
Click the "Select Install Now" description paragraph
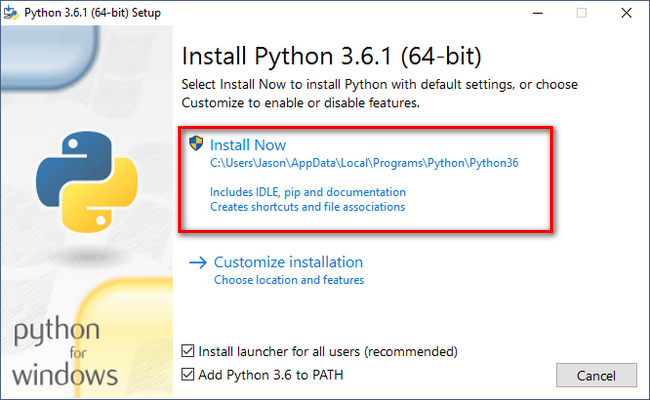[379, 93]
